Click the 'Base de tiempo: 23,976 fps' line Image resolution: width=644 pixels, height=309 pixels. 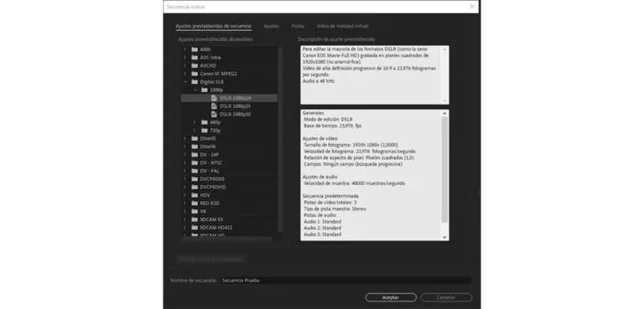tap(333, 126)
